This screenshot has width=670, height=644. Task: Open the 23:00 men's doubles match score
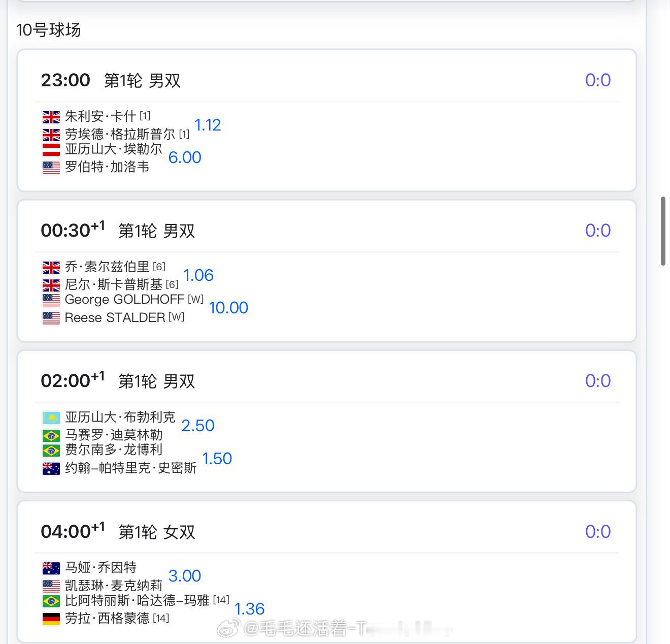[x=598, y=80]
